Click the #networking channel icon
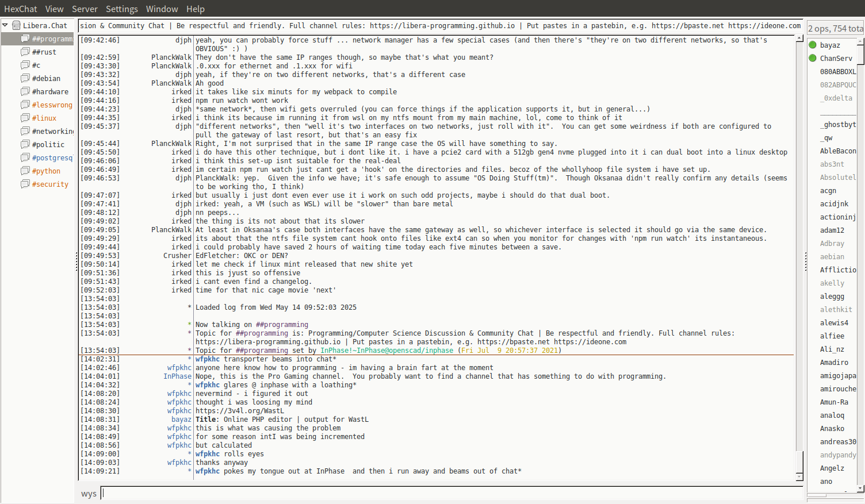 [x=25, y=131]
